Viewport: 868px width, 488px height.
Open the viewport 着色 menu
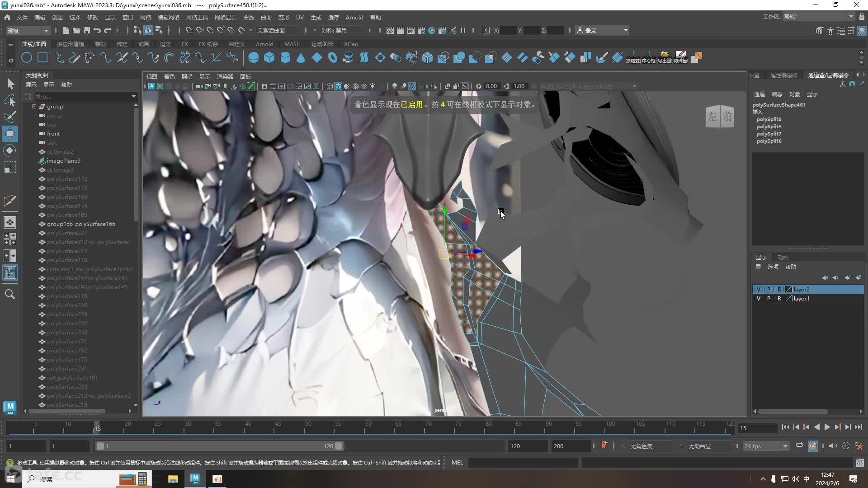[x=170, y=76]
